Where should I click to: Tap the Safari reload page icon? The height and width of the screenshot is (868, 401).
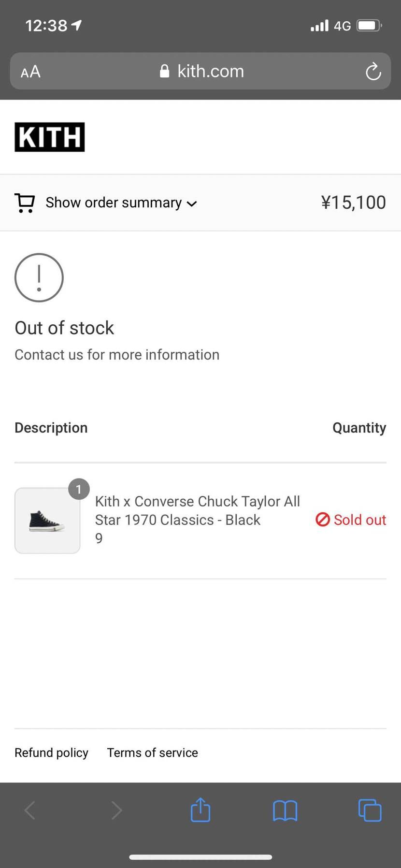[373, 72]
